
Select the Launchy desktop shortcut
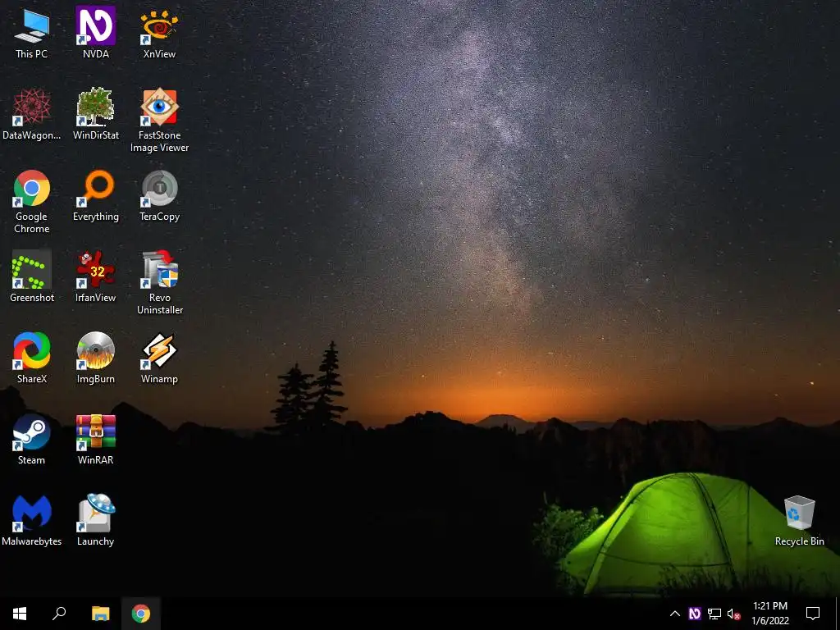pyautogui.click(x=95, y=521)
